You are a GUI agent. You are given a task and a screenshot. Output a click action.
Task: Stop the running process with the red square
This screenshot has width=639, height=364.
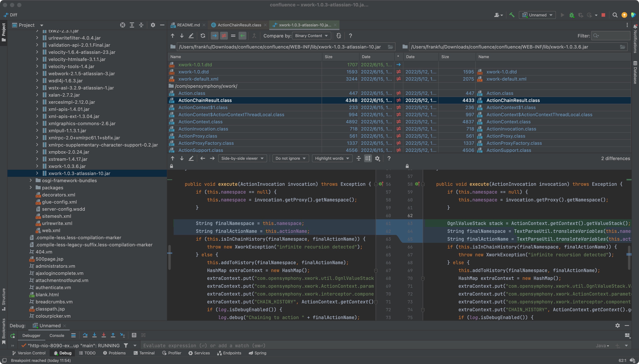603,15
